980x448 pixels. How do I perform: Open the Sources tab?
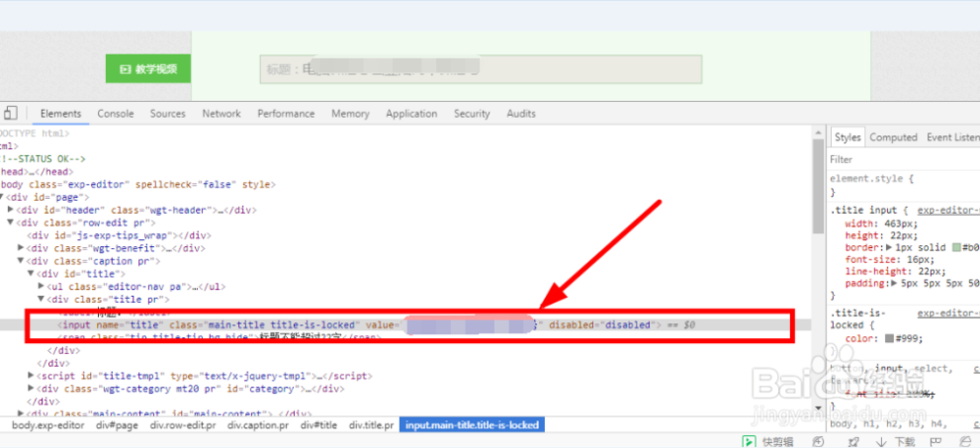[x=168, y=114]
